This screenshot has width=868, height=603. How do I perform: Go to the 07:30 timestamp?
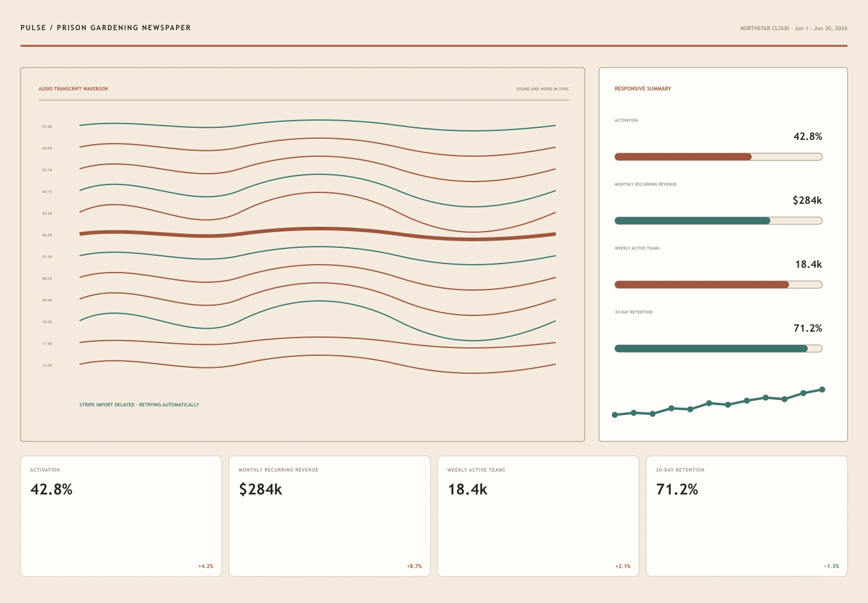click(47, 257)
